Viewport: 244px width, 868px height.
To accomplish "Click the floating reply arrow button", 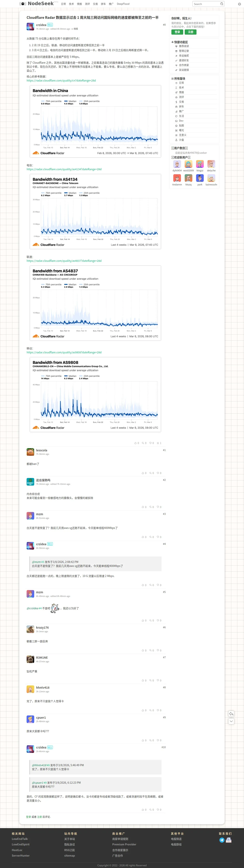I will point(231,714).
